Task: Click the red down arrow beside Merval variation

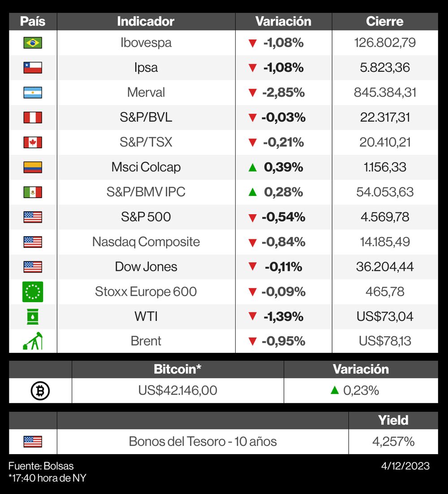Action: [253, 93]
